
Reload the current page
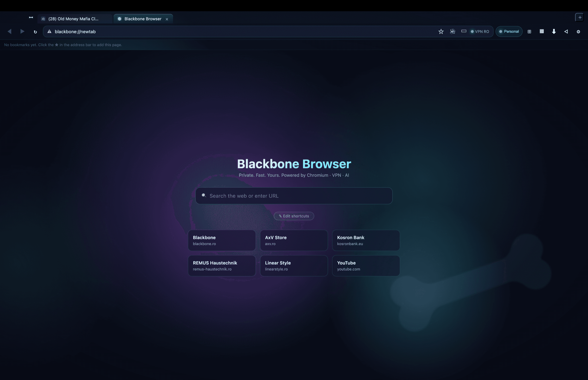point(35,32)
